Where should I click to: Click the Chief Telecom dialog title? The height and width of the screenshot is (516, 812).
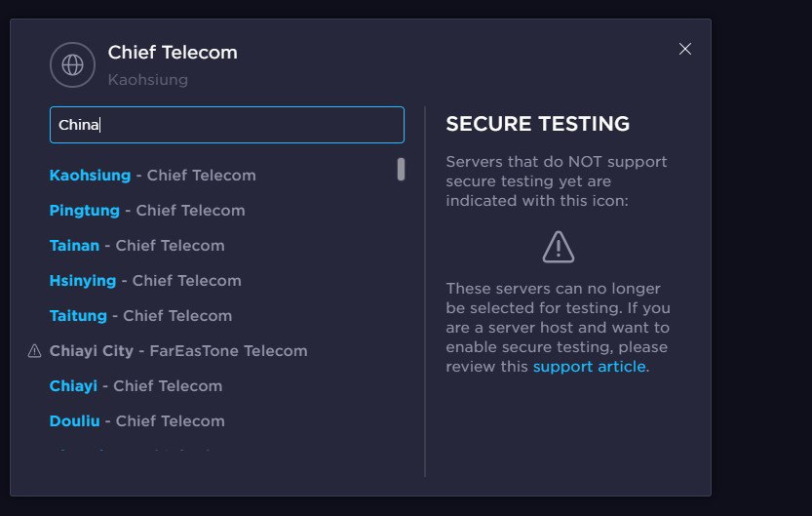(x=173, y=53)
